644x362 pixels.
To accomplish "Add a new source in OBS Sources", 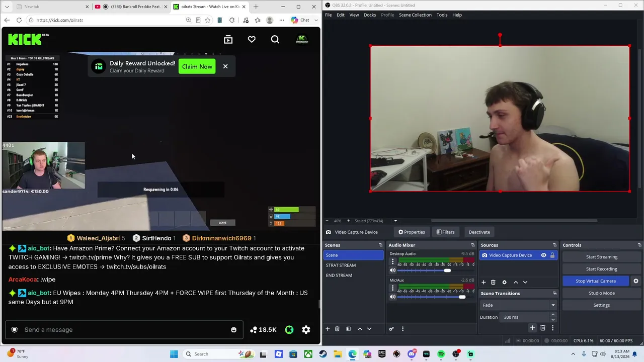I will click(484, 283).
